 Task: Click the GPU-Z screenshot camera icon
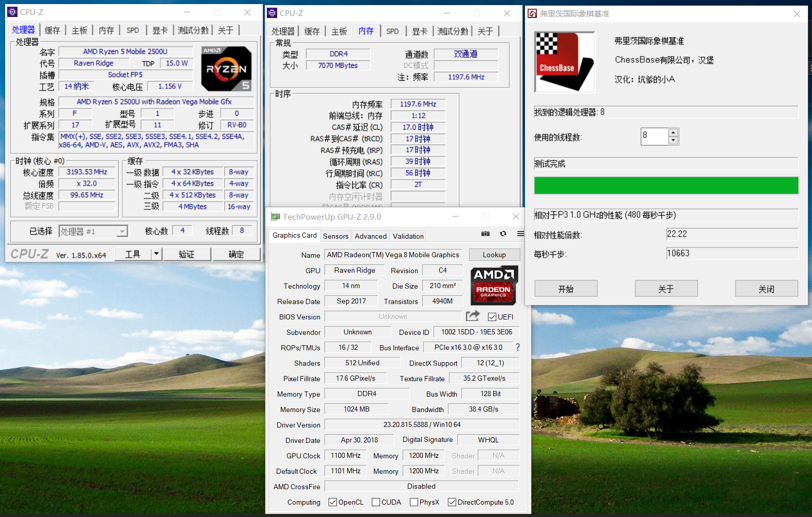pos(485,234)
